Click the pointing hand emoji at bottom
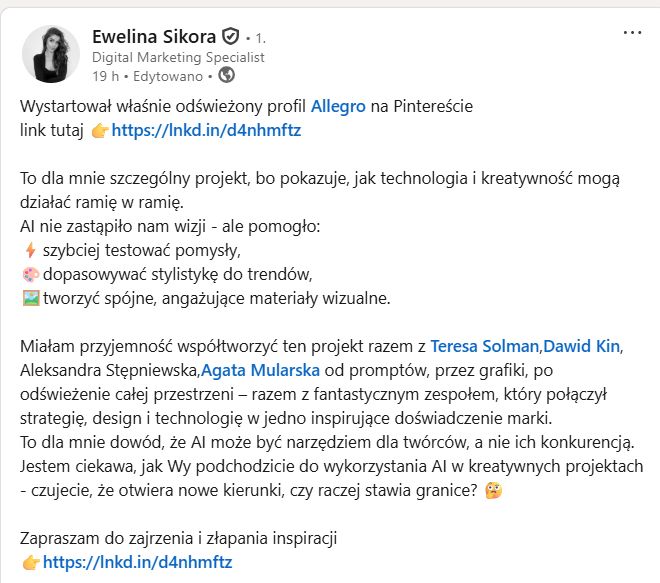Viewport: 660px width, 583px height. [x=30, y=563]
